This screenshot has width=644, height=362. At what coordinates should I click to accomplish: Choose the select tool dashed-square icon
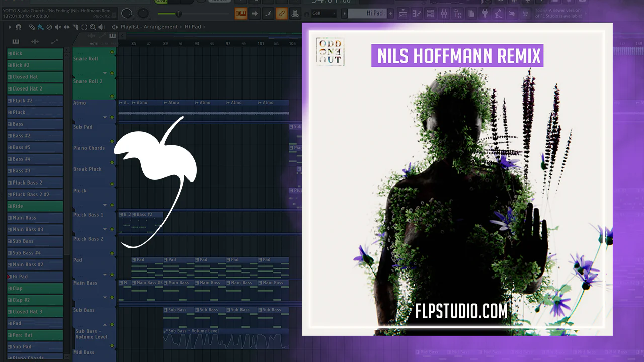tap(83, 27)
